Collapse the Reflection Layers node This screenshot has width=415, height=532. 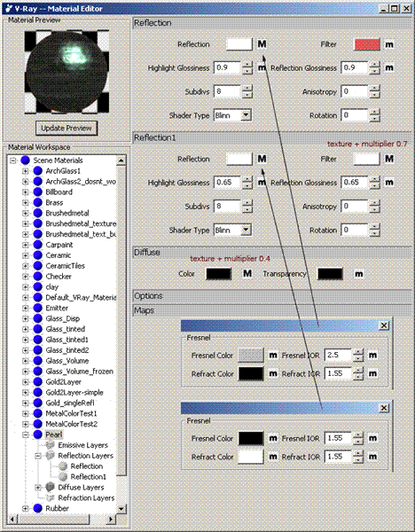tap(38, 456)
